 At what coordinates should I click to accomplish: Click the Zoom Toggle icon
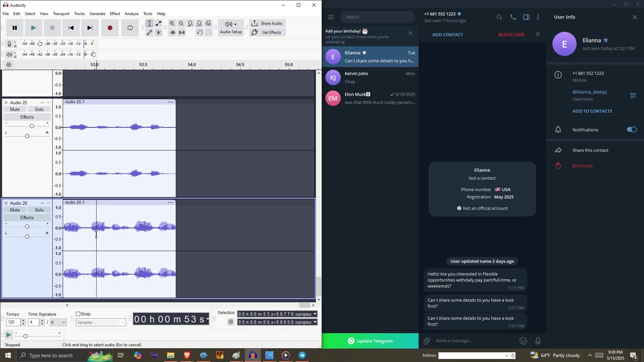point(208,24)
